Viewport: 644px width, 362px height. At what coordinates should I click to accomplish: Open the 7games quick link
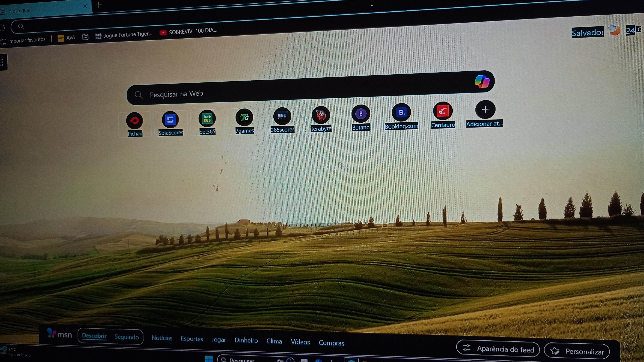(244, 121)
